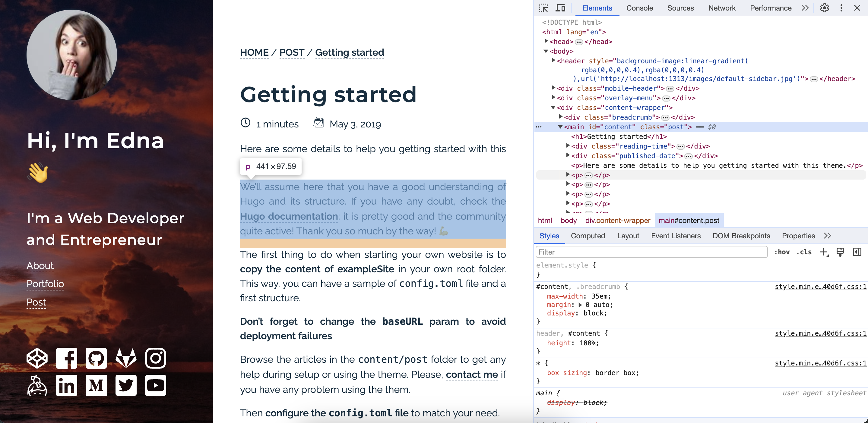This screenshot has height=423, width=868.
Task: Expand the mobile-header div node
Action: (x=553, y=88)
